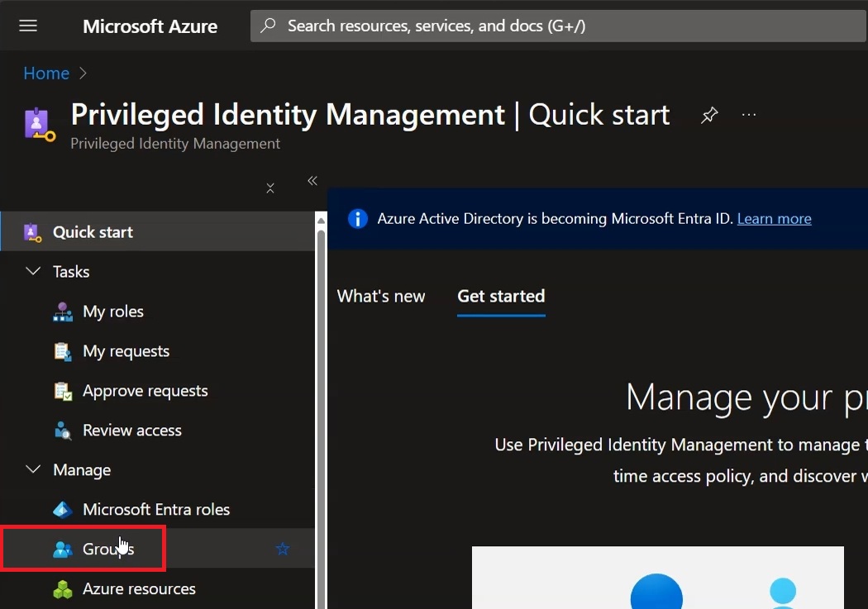
Task: Click the Get started illustration image
Action: [658, 578]
